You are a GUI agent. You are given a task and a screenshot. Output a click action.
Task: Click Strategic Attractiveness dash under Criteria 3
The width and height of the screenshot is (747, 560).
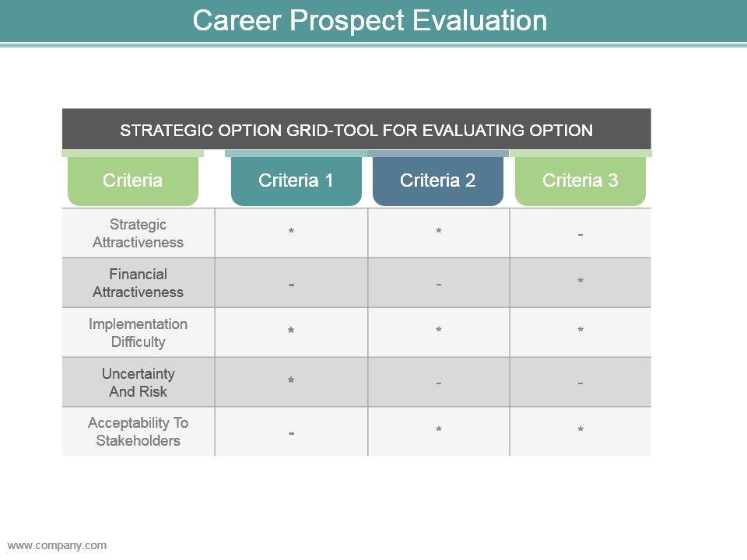click(580, 234)
